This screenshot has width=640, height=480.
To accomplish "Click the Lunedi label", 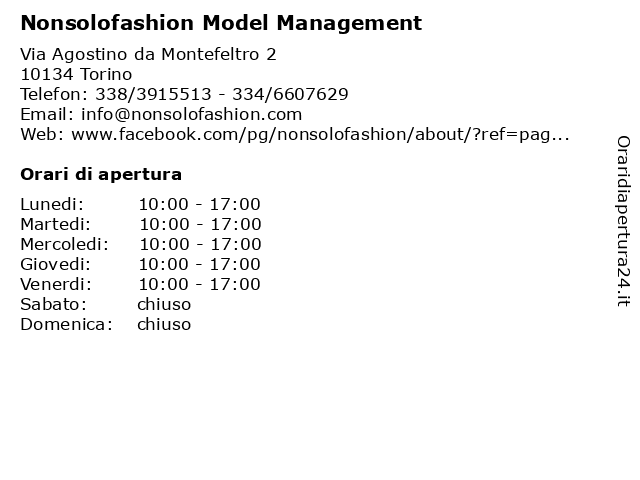I will [52, 204].
